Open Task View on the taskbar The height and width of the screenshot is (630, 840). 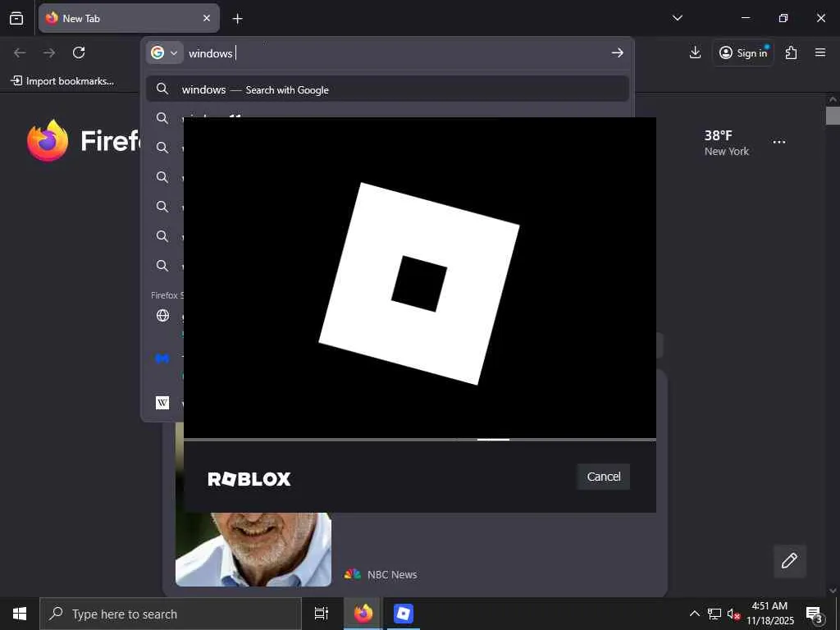(321, 614)
